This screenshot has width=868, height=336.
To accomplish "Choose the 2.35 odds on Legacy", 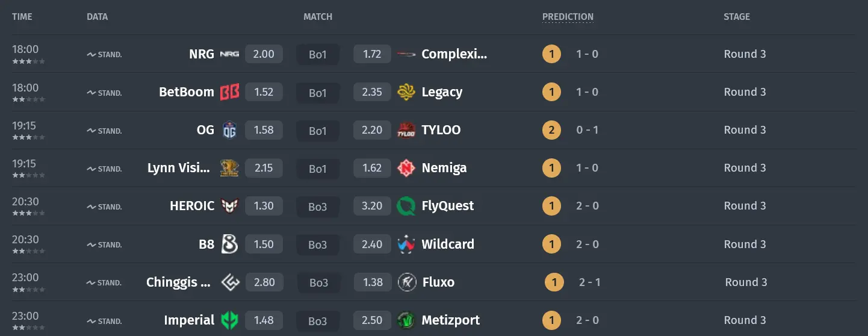I will pos(372,92).
